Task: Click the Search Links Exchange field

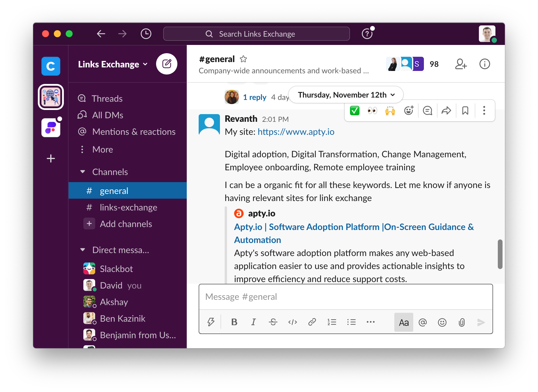Action: tap(257, 34)
